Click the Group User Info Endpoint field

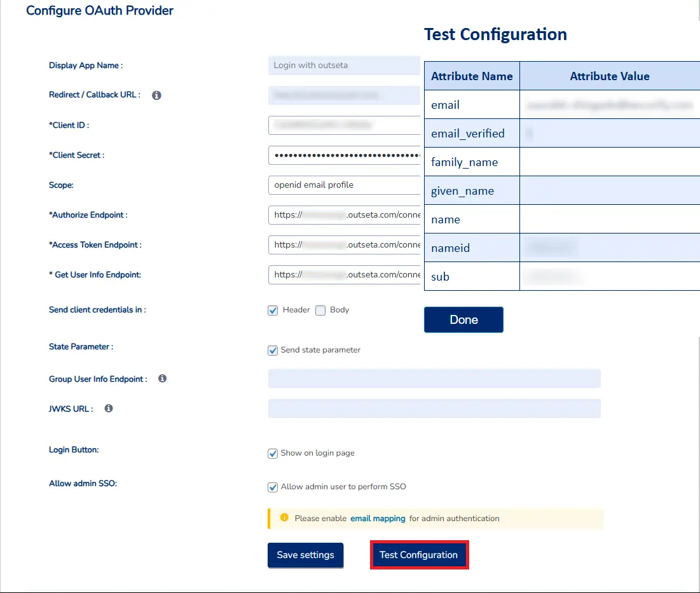pos(434,379)
